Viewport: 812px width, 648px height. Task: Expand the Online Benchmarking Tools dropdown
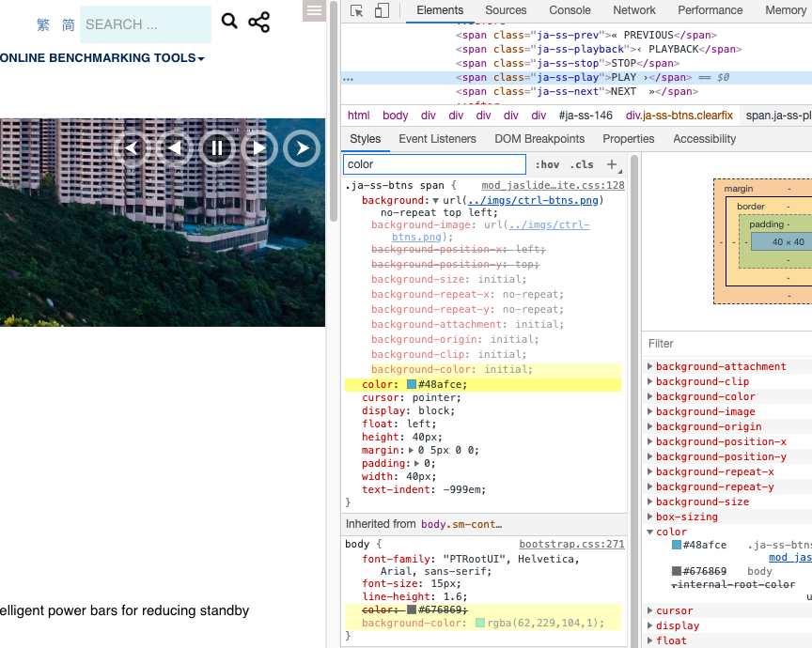tap(102, 58)
